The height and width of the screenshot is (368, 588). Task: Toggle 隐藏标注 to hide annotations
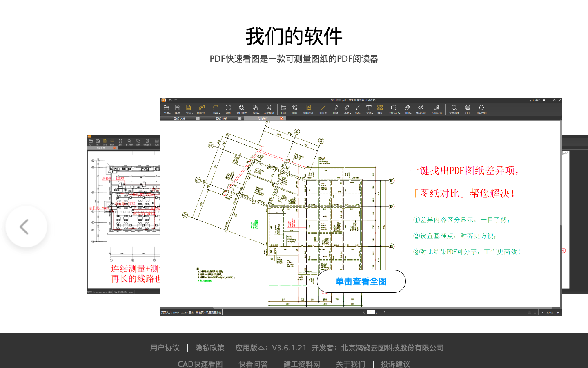[x=421, y=108]
